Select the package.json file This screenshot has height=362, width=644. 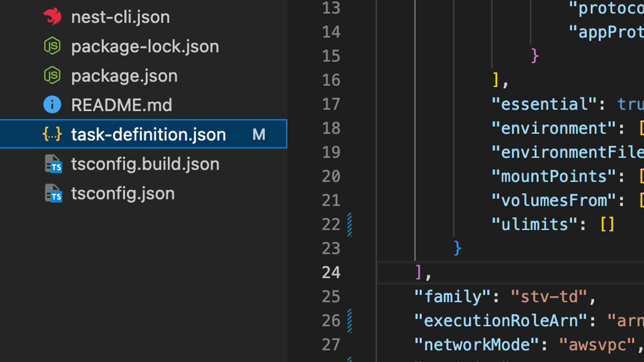coord(124,76)
